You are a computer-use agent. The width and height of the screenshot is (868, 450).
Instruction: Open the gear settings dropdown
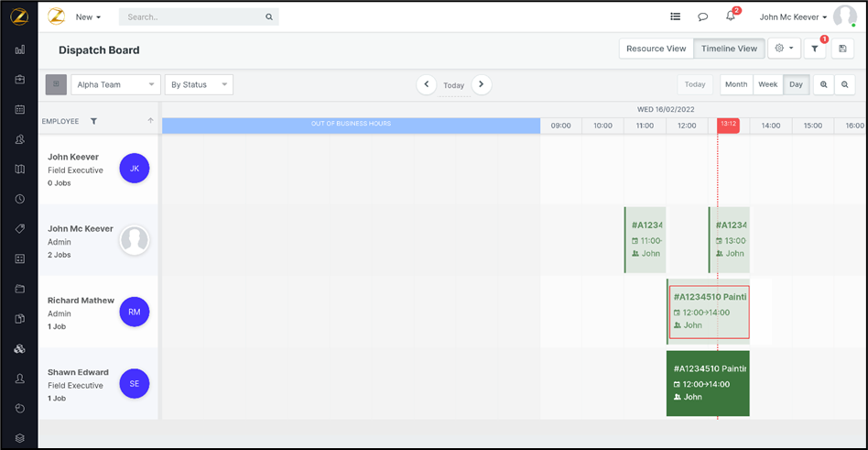(785, 49)
